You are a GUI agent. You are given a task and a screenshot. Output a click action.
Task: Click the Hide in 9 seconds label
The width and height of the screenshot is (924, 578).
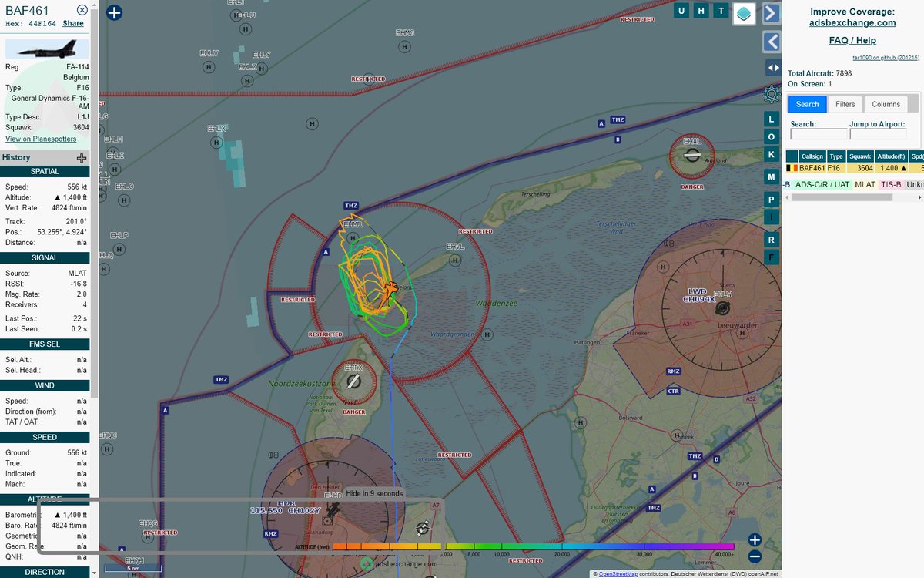(x=374, y=493)
